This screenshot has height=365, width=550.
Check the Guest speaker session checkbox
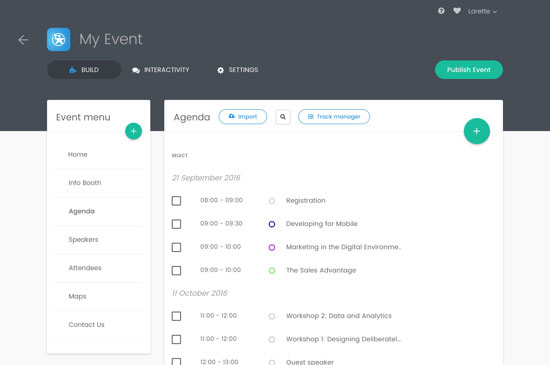tap(176, 361)
